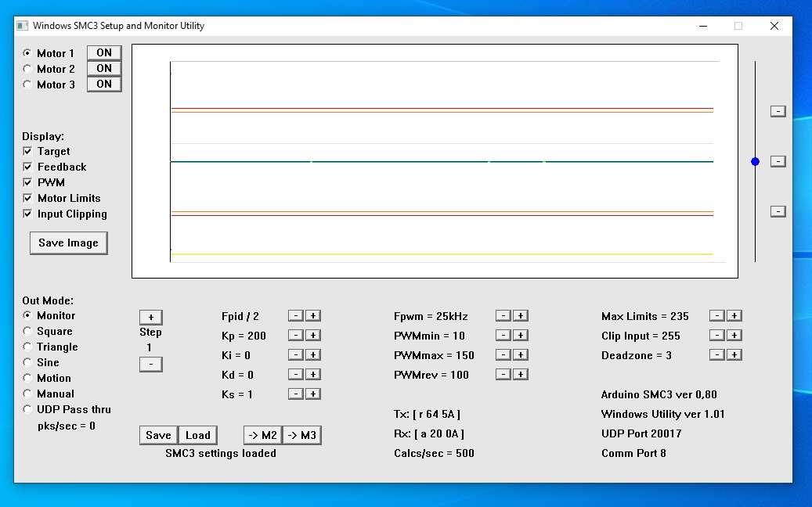The image size is (812, 507).
Task: Increase Ks with its plus button
Action: [x=312, y=394]
